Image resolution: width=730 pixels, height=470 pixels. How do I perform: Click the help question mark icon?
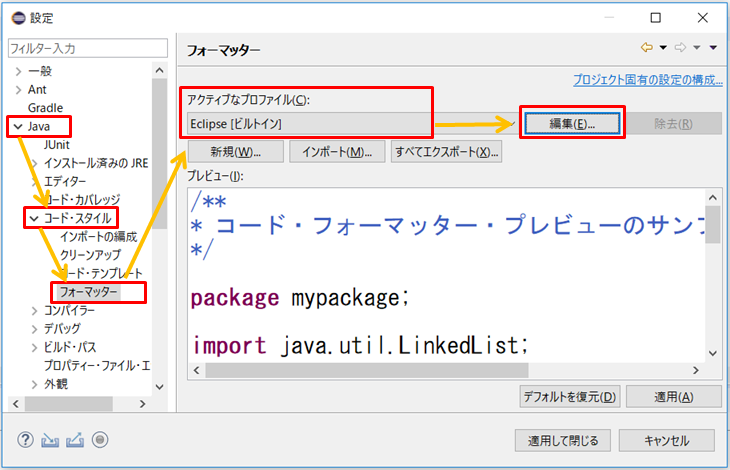26,440
